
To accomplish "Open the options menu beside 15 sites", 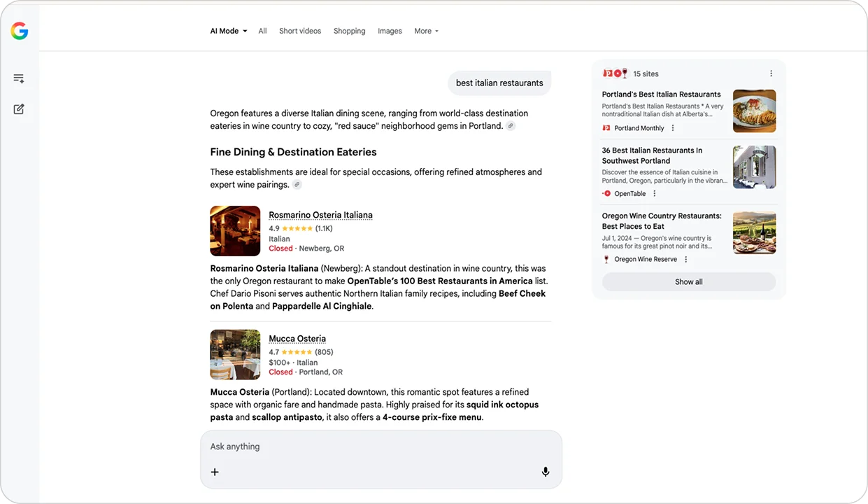I will click(771, 73).
